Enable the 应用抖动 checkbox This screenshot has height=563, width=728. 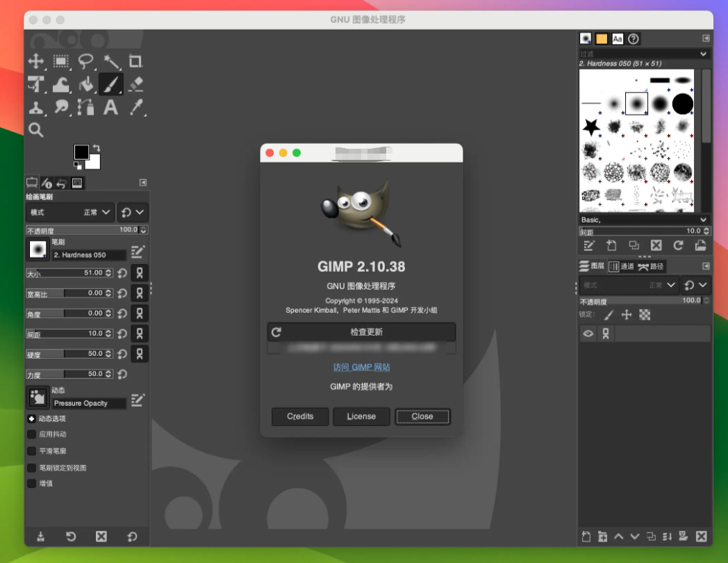[x=31, y=434]
